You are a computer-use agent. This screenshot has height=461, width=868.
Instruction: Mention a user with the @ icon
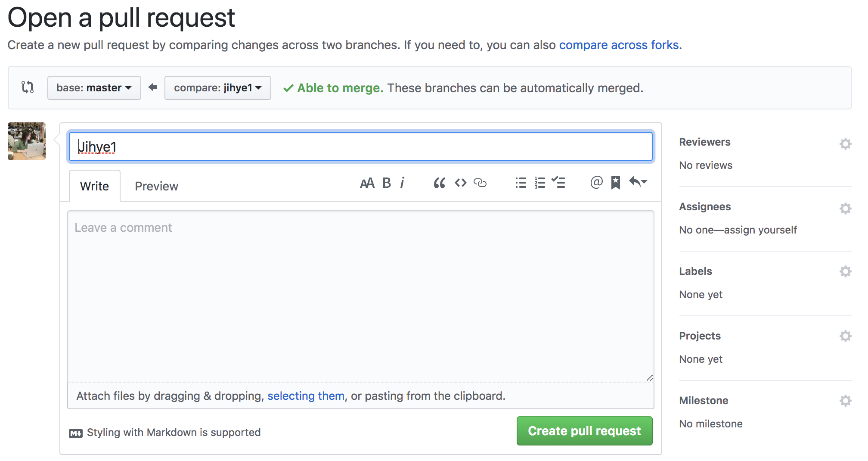596,183
